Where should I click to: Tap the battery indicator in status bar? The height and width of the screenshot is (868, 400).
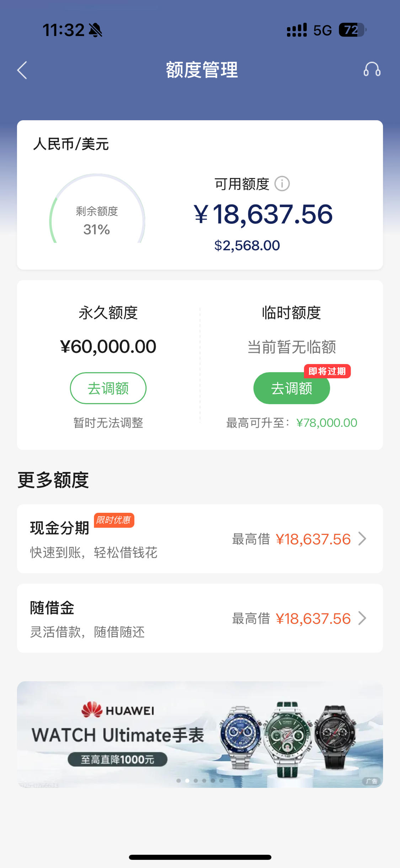pos(352,30)
